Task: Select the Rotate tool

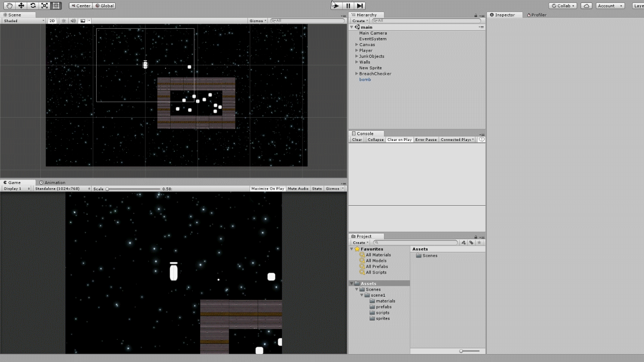Action: [33, 6]
